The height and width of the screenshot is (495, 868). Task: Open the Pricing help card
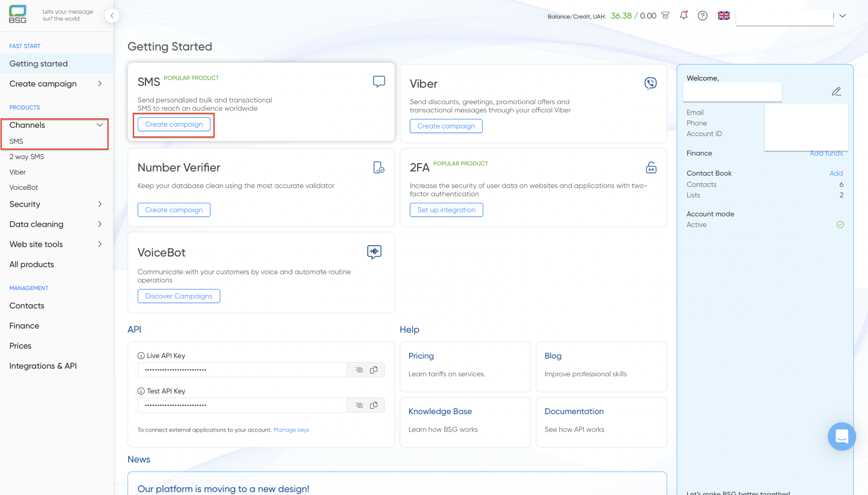(x=465, y=367)
